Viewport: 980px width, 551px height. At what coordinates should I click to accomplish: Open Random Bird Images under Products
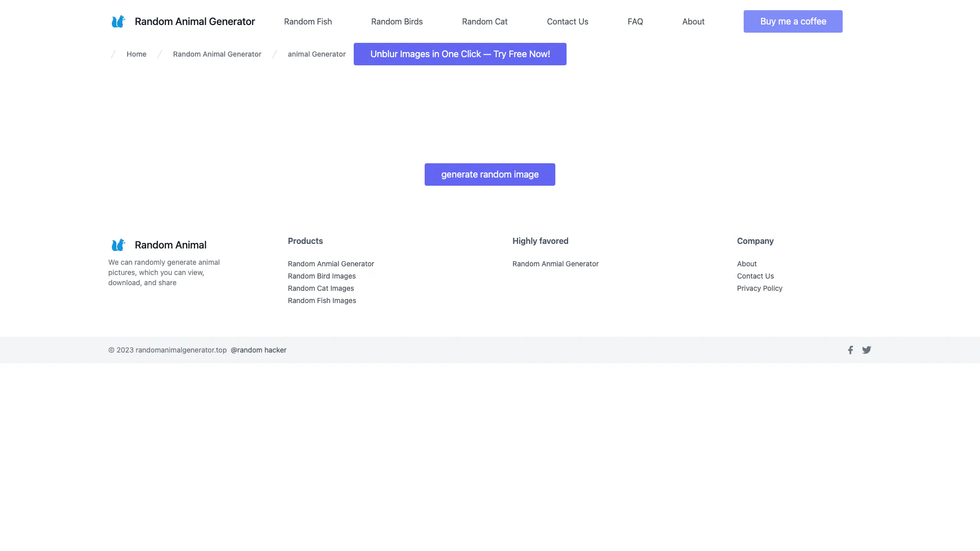[x=322, y=276]
